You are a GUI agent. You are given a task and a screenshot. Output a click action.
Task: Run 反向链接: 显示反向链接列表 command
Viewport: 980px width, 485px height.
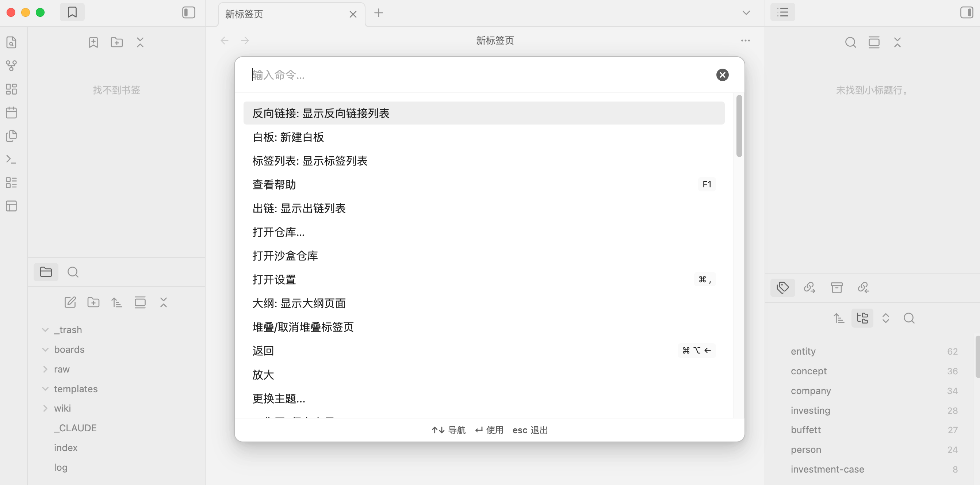click(x=484, y=113)
